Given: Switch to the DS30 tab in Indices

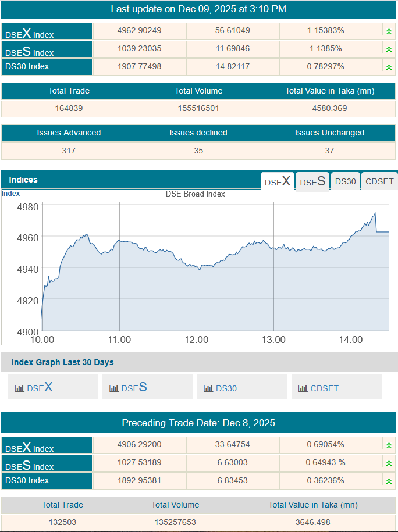Looking at the screenshot, I should [345, 181].
